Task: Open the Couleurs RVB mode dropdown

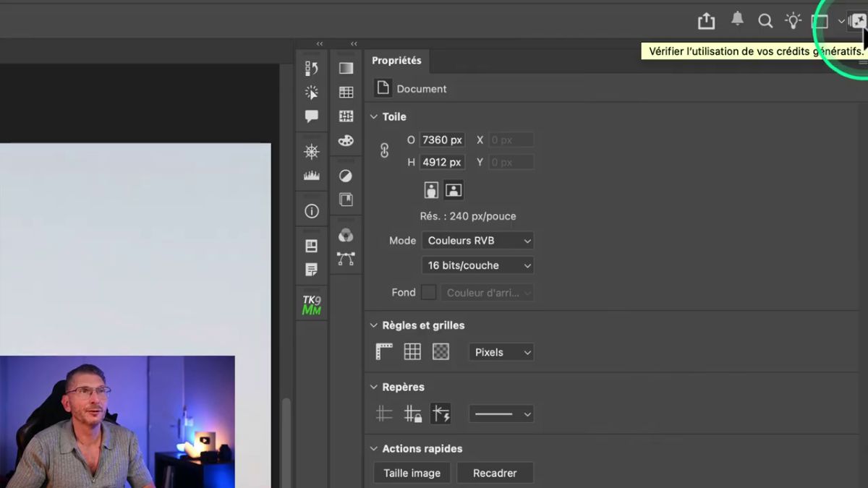Action: point(477,241)
